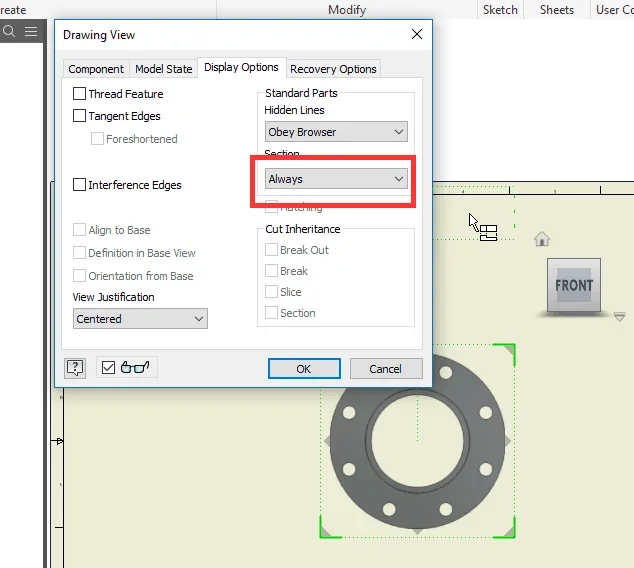Viewport: 634px width, 568px height.
Task: Open the ViewCube dropdown arrow
Action: point(619,316)
